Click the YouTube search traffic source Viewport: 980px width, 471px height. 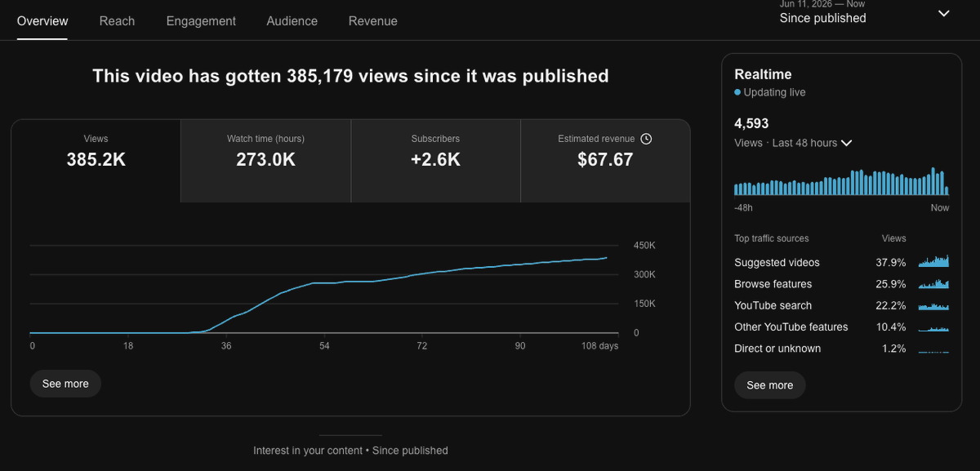click(x=773, y=305)
